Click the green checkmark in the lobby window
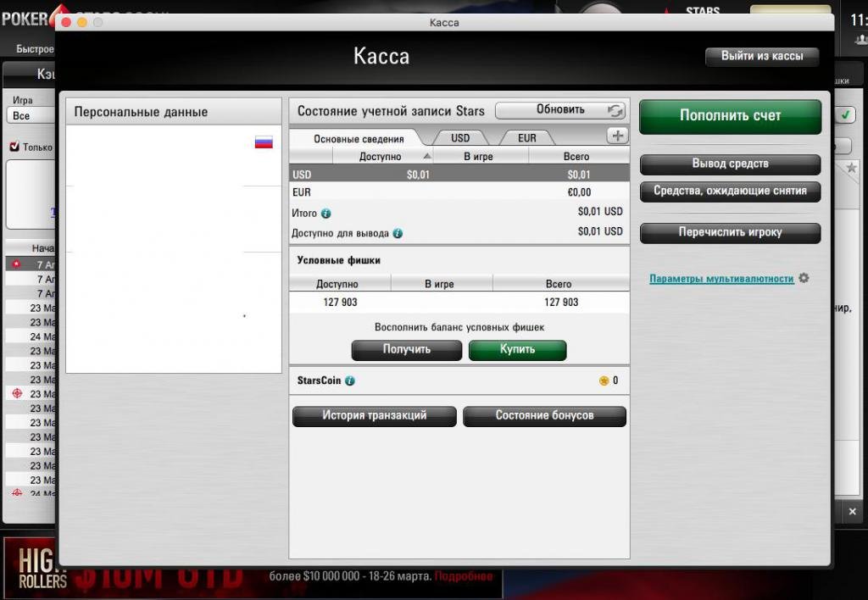This screenshot has width=868, height=600. click(x=845, y=115)
